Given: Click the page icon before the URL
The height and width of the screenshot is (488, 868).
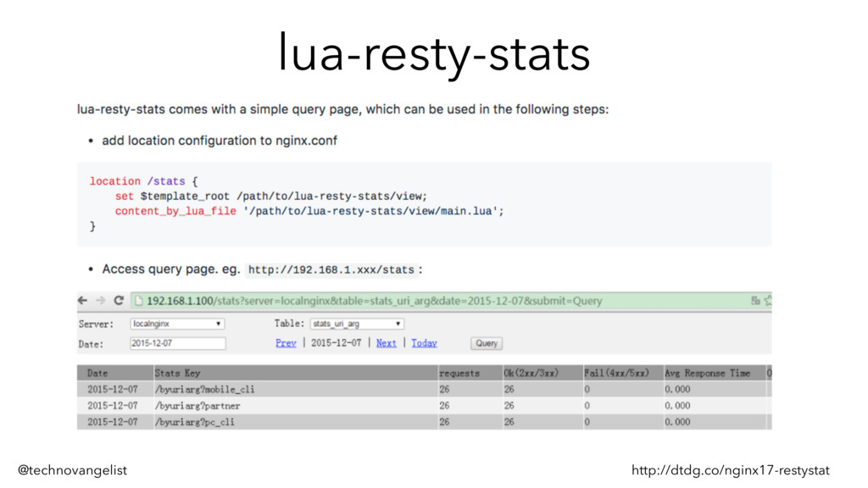Looking at the screenshot, I should click(x=138, y=301).
